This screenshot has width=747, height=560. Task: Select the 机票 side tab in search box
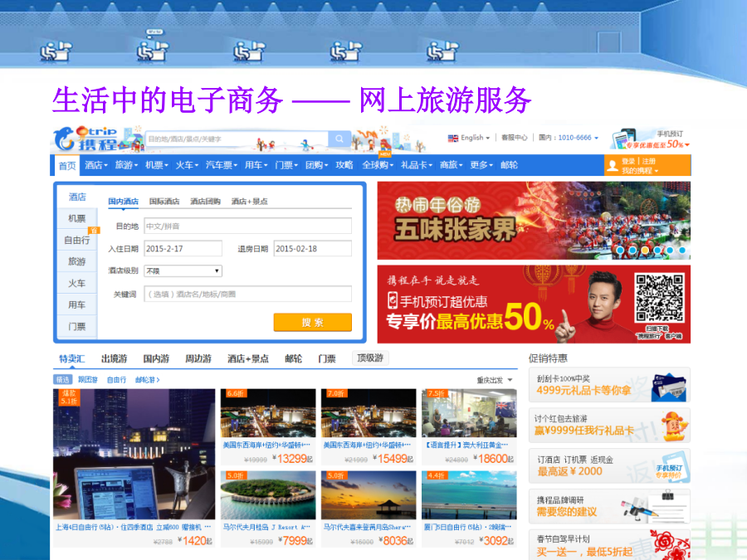(76, 218)
